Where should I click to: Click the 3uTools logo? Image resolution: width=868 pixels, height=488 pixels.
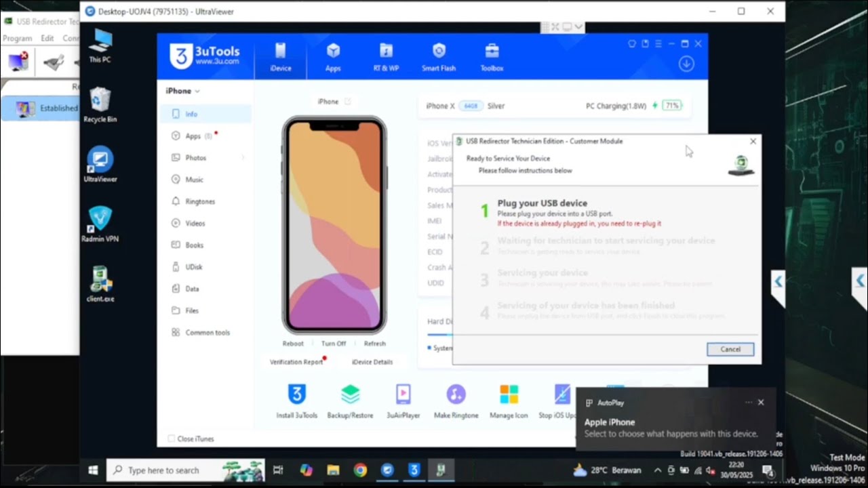point(205,56)
